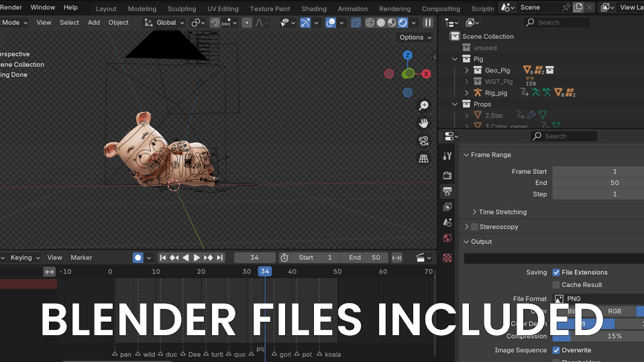Jump to the next keyframe
The width and height of the screenshot is (644, 362).
pyautogui.click(x=208, y=257)
